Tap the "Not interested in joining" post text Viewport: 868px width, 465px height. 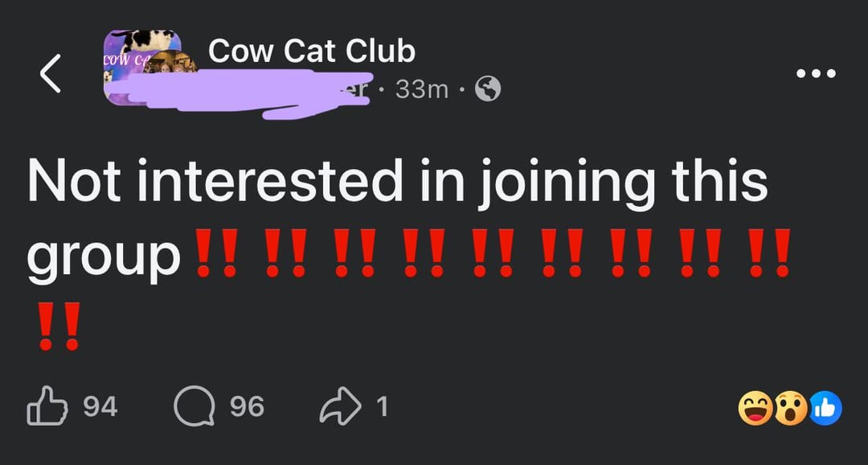(x=397, y=183)
